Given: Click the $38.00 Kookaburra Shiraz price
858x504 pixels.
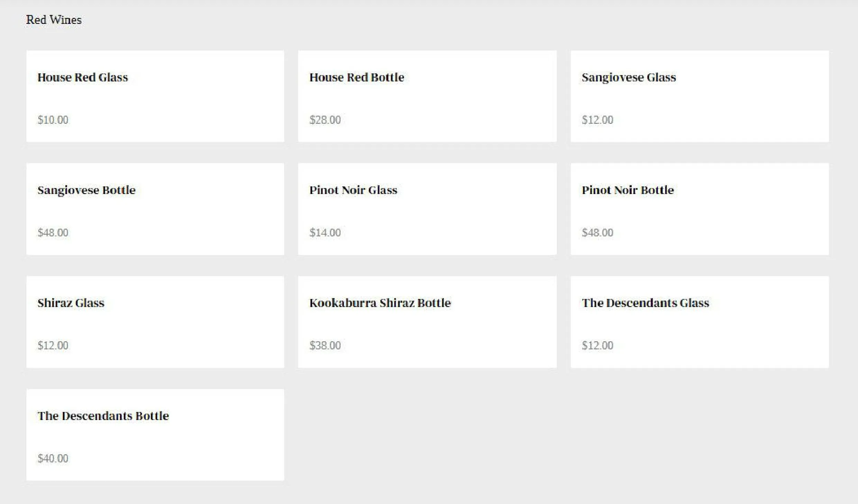Looking at the screenshot, I should click(x=325, y=345).
